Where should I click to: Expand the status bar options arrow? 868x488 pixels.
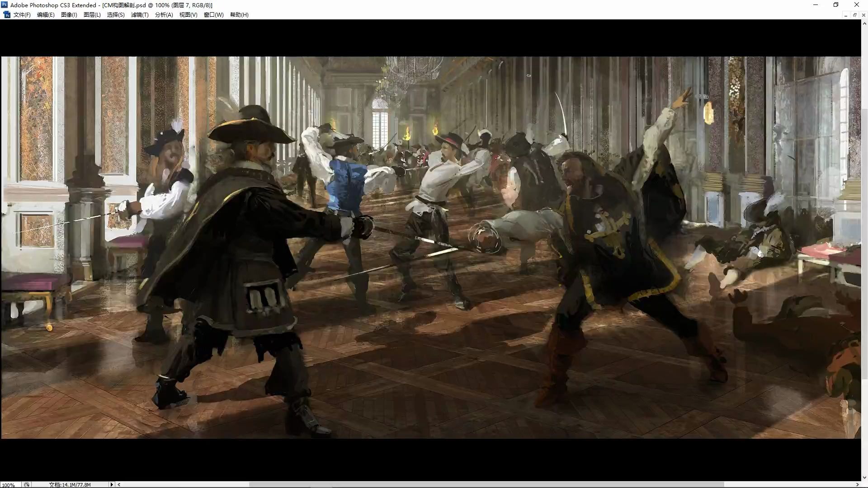click(x=112, y=485)
